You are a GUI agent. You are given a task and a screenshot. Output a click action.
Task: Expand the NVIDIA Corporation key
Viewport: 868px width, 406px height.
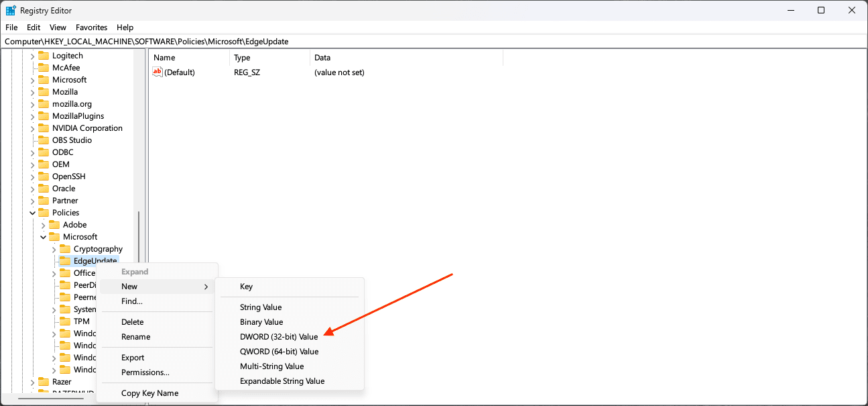(33, 128)
